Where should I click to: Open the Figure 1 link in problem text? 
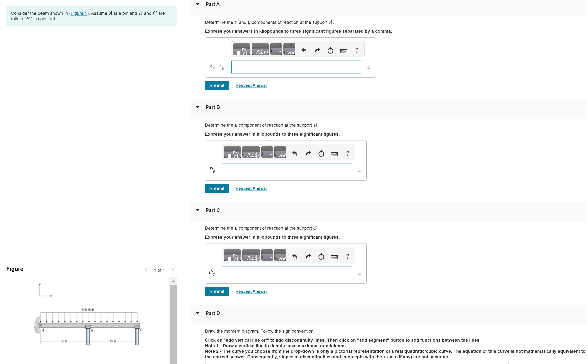(79, 13)
